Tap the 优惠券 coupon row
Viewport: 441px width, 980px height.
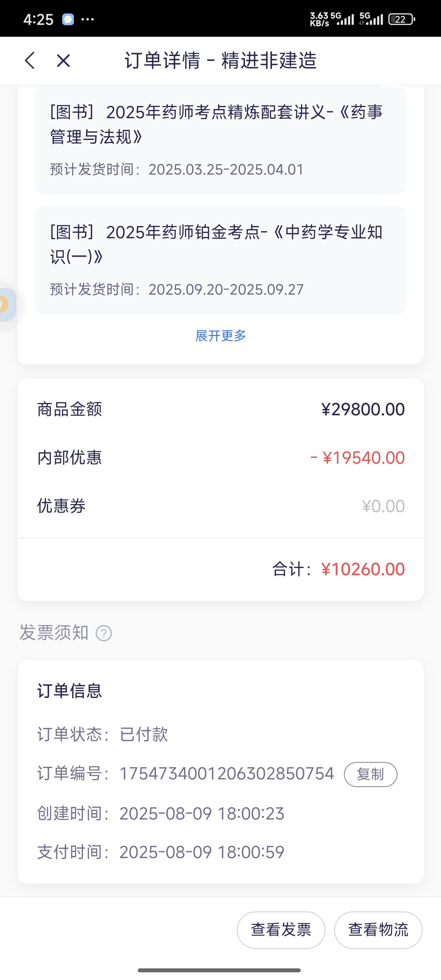pyautogui.click(x=221, y=506)
